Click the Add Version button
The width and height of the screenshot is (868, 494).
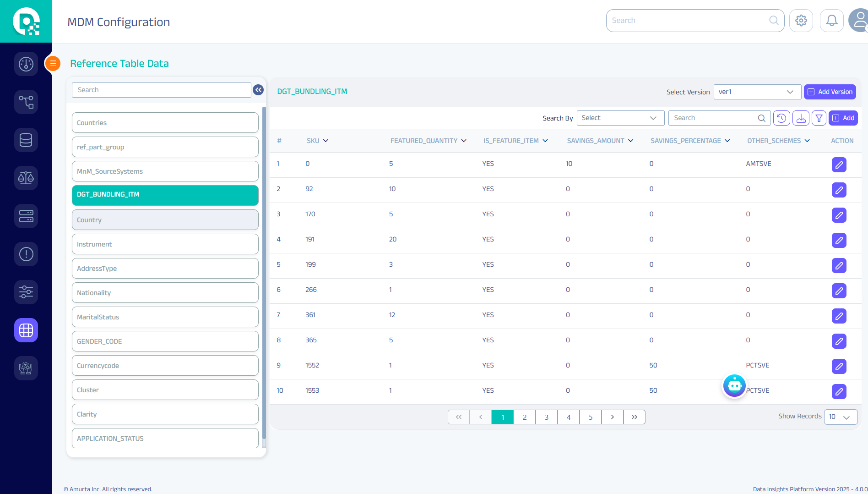pos(830,92)
